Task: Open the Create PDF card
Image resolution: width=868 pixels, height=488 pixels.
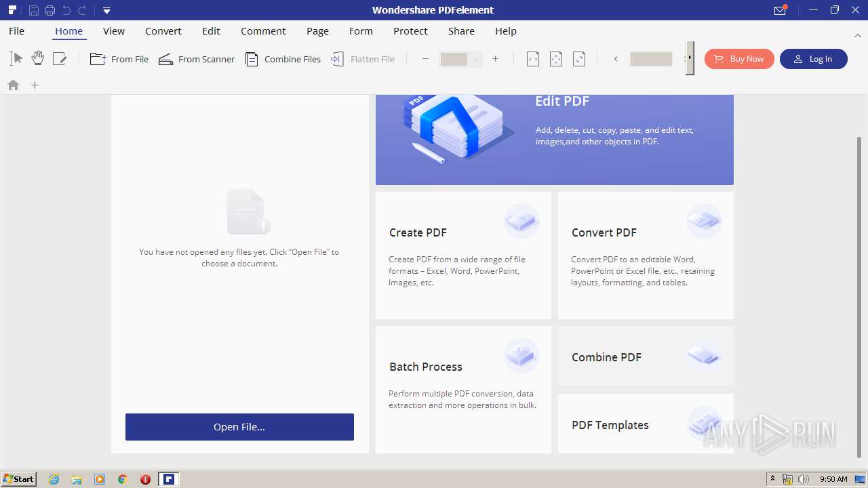Action: 463,256
